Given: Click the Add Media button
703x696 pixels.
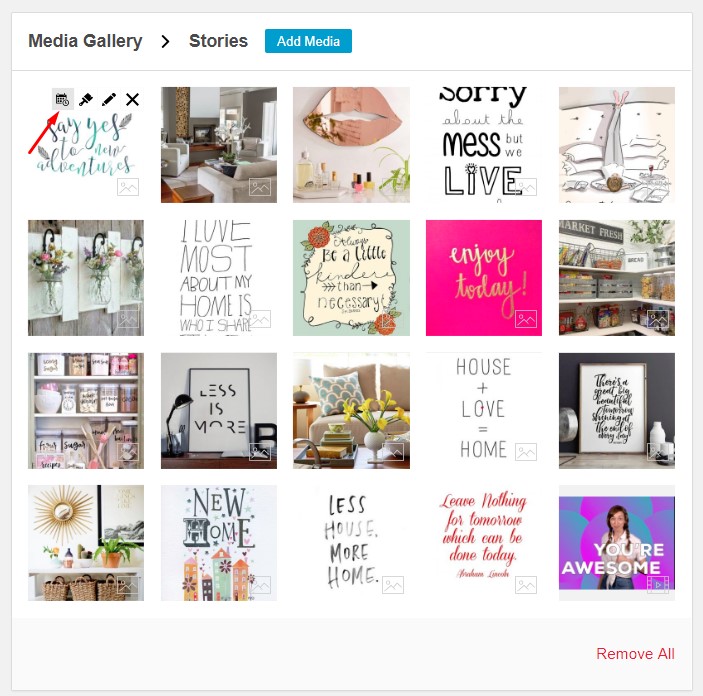Looking at the screenshot, I should 308,41.
